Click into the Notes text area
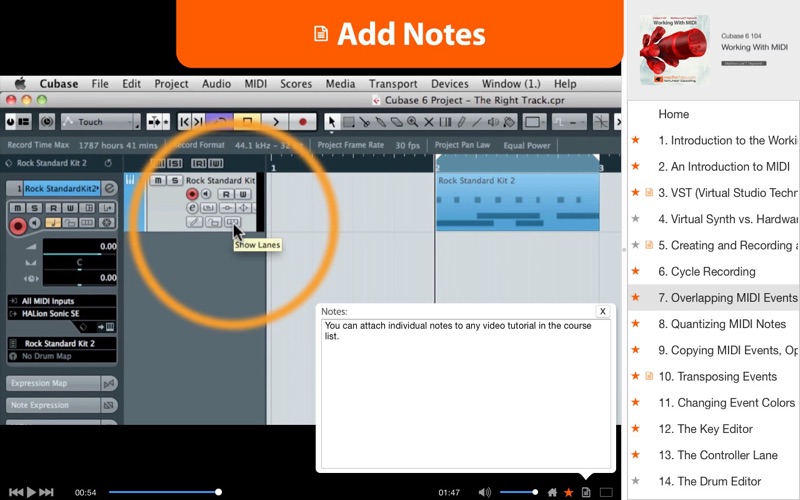 tap(465, 393)
